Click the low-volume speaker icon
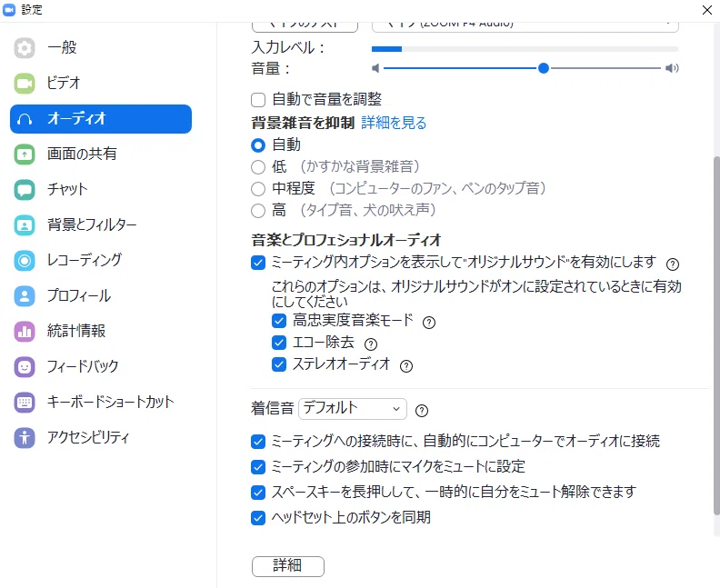The image size is (720, 588). [375, 68]
